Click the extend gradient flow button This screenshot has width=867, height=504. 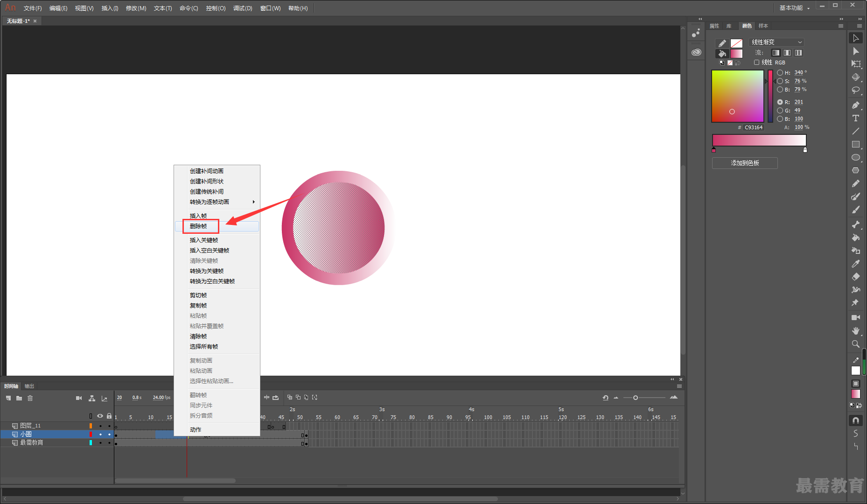coord(776,53)
